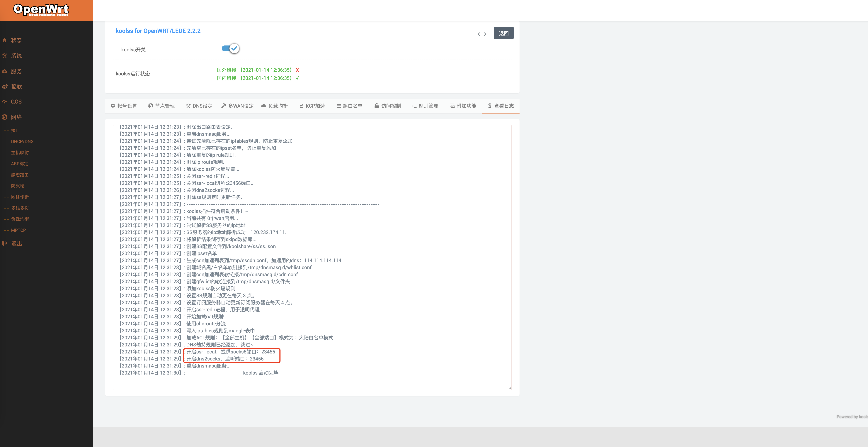Click the OpenWrt koolshare logo
The width and height of the screenshot is (868, 447).
(x=41, y=10)
